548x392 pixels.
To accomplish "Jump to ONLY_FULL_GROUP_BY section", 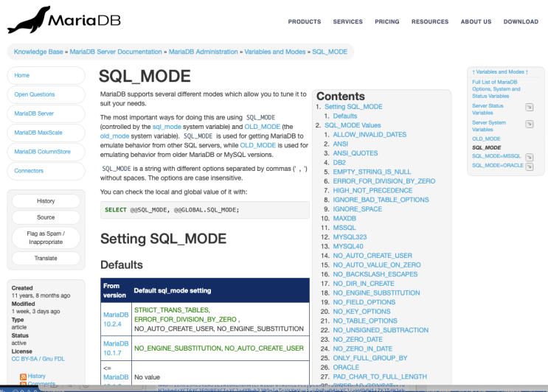I will [370, 358].
